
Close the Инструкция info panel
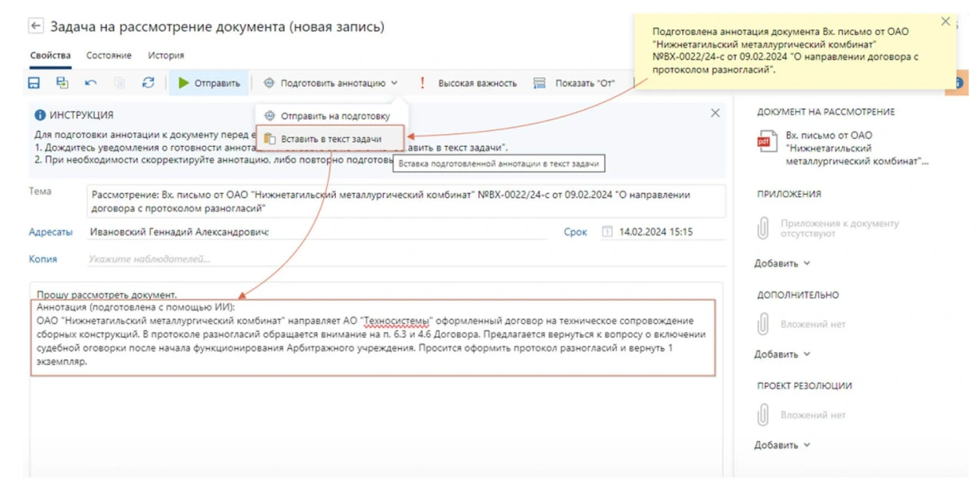point(715,114)
